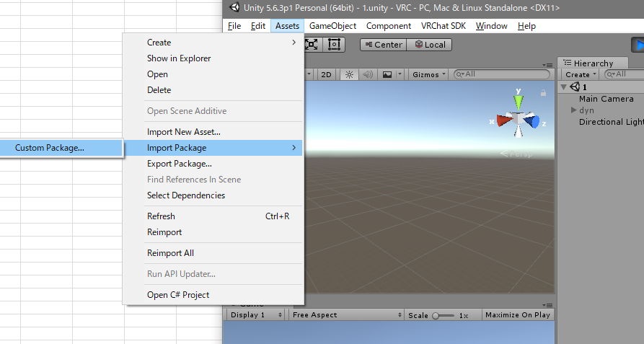Choose Show in Explorer
644x344 pixels.
pyautogui.click(x=213, y=58)
